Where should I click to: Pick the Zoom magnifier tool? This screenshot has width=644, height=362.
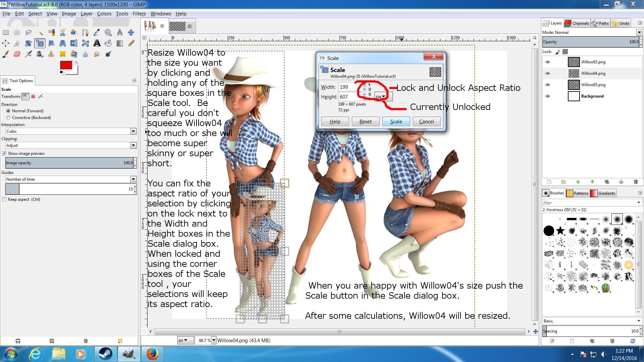[x=108, y=33]
